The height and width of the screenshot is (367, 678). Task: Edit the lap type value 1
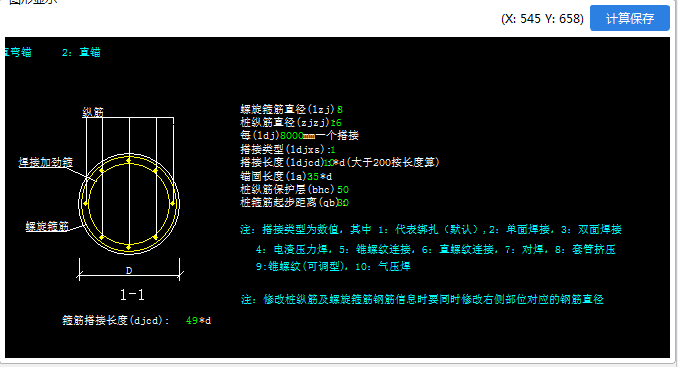click(x=333, y=150)
